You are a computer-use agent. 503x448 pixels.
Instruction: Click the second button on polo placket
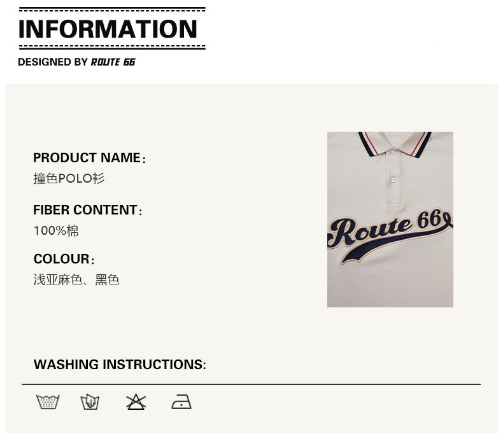[x=393, y=180]
